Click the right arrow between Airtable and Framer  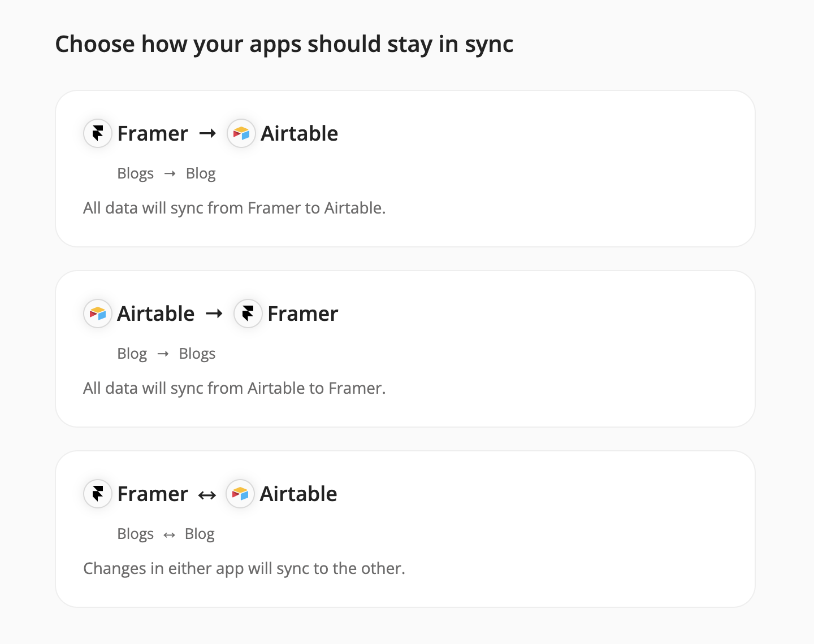[x=214, y=314]
